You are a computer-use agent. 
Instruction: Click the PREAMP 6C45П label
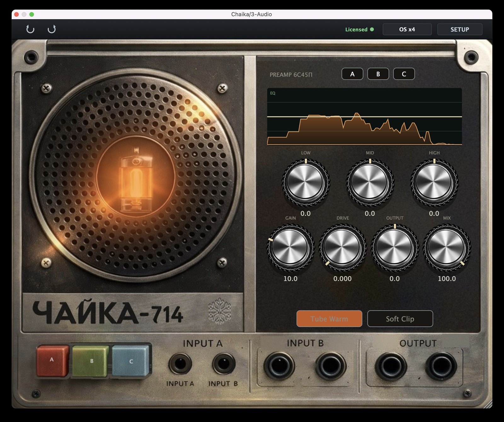[x=291, y=75]
